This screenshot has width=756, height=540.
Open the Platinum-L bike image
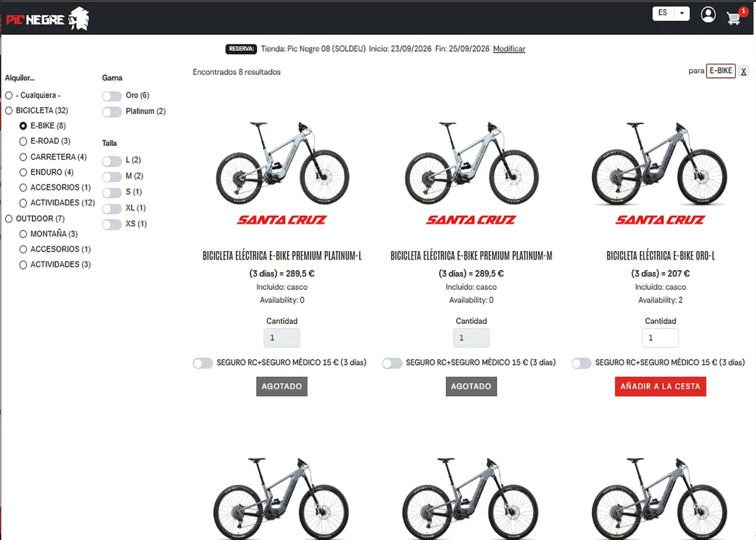point(282,164)
